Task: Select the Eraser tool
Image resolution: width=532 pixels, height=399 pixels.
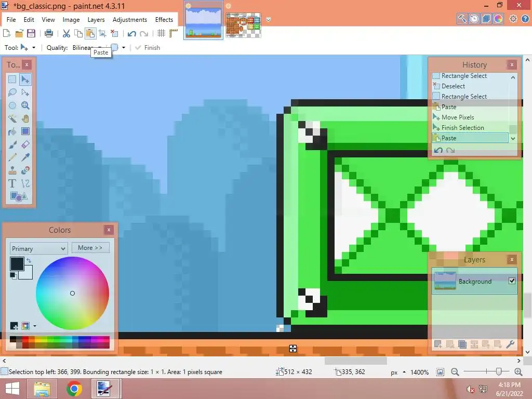Action: point(25,144)
